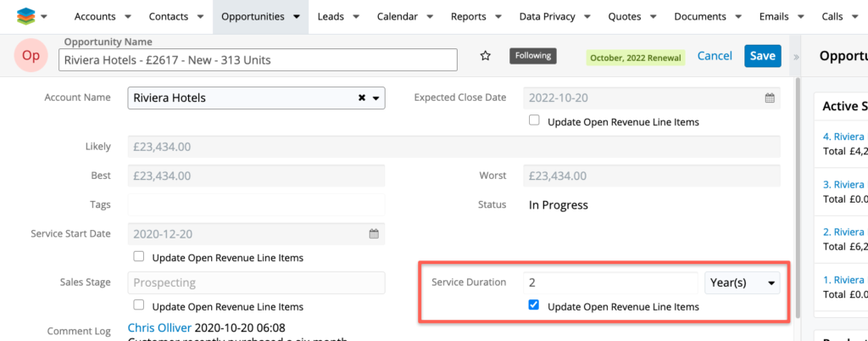Image resolution: width=868 pixels, height=341 pixels.
Task: Click the Worst amount field
Action: tap(652, 176)
